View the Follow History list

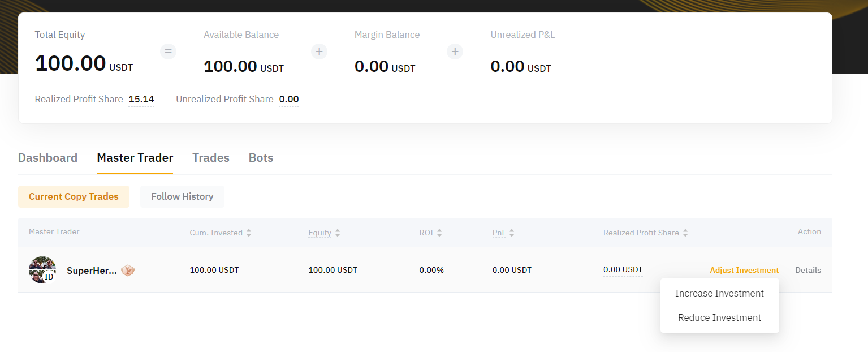[182, 196]
